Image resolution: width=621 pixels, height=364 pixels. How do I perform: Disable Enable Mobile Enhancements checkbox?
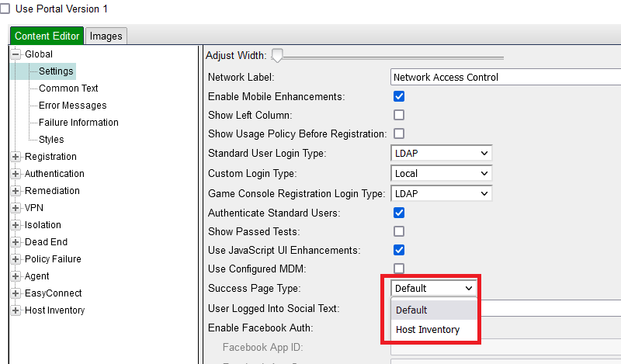(399, 97)
